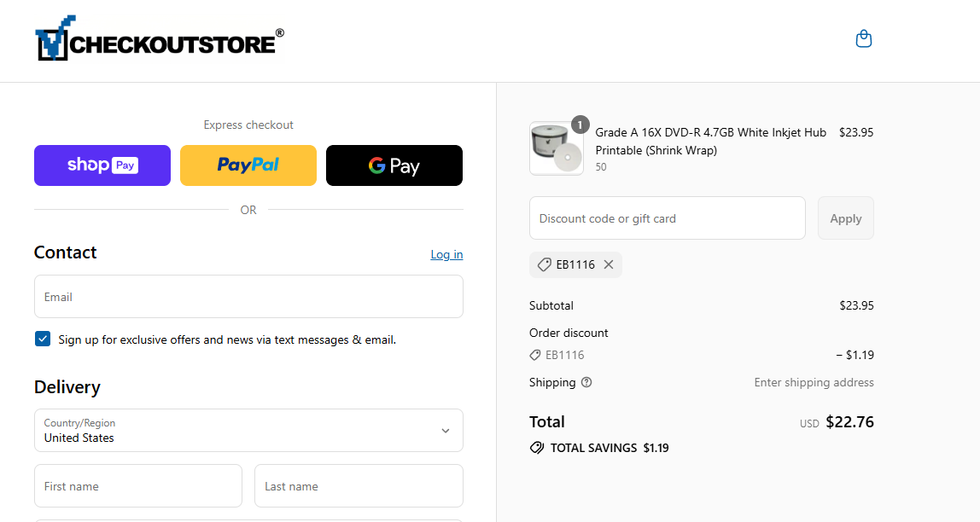Click the Log in link
This screenshot has height=522, width=980.
click(x=446, y=253)
